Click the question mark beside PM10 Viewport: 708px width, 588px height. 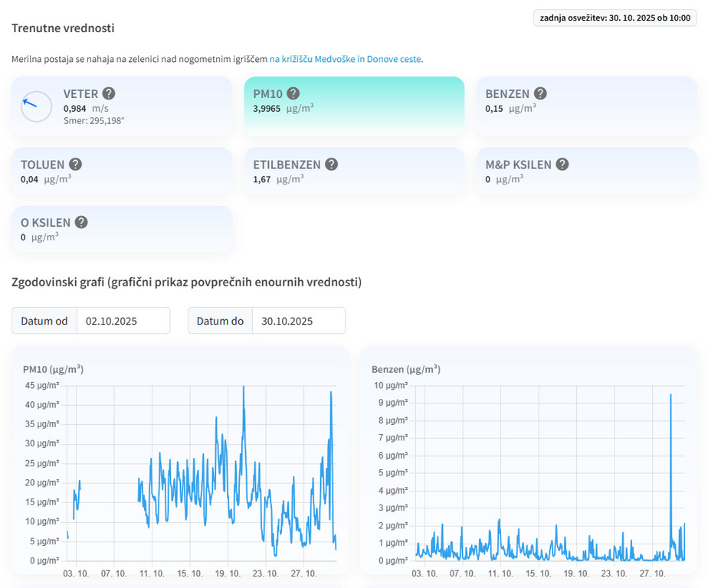coord(293,93)
